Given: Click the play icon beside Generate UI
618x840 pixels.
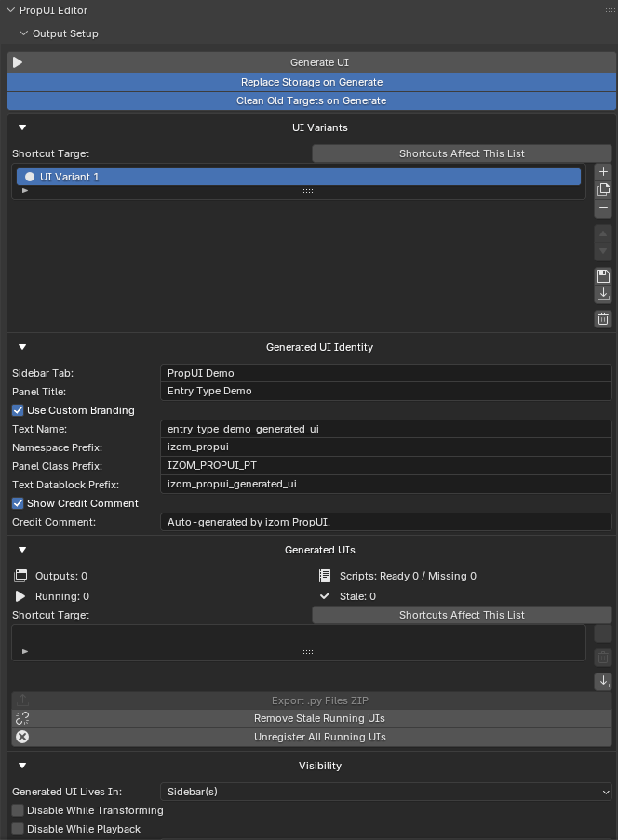Looking at the screenshot, I should point(18,62).
